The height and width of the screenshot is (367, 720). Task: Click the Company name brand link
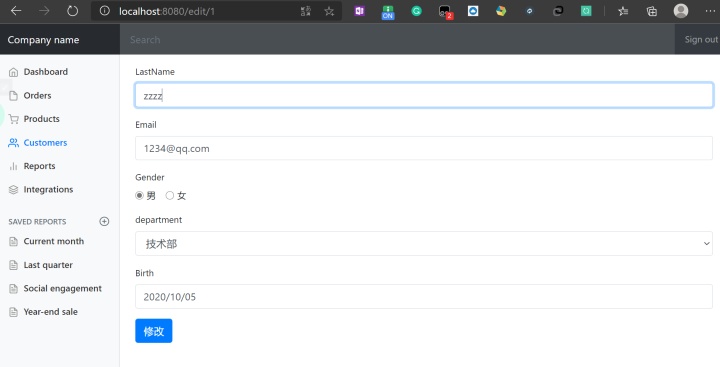(x=43, y=40)
